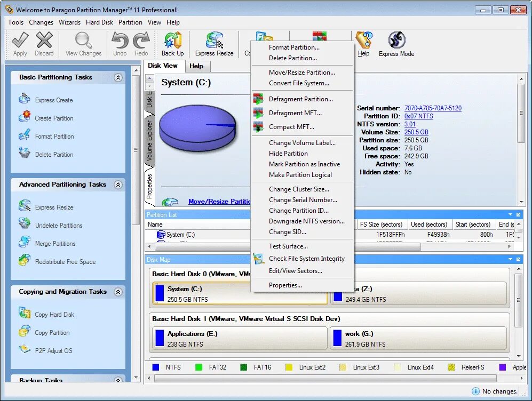Choose Format Partition... in context menu
The height and width of the screenshot is (401, 532).
tap(294, 47)
